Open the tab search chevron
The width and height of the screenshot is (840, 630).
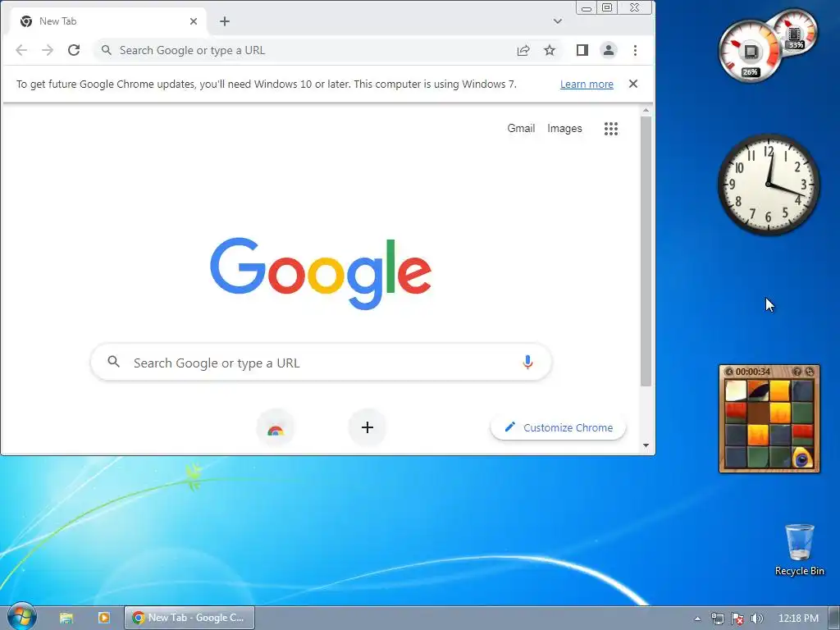(x=558, y=21)
